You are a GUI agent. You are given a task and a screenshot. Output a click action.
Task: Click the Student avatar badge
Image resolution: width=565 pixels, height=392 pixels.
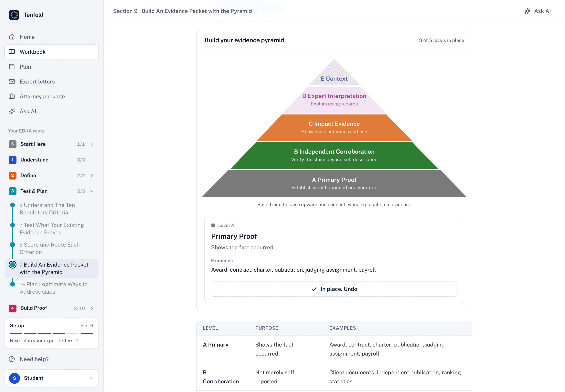coord(15,378)
